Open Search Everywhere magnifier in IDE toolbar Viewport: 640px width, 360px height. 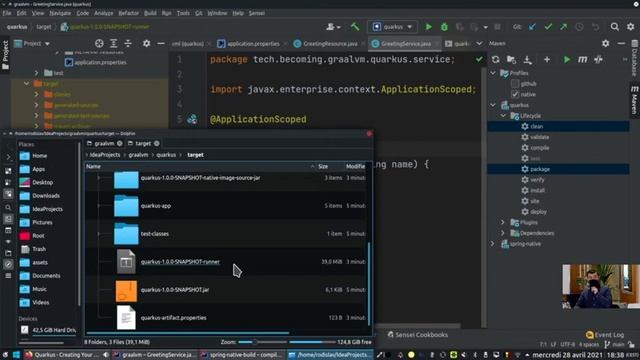[x=615, y=27]
